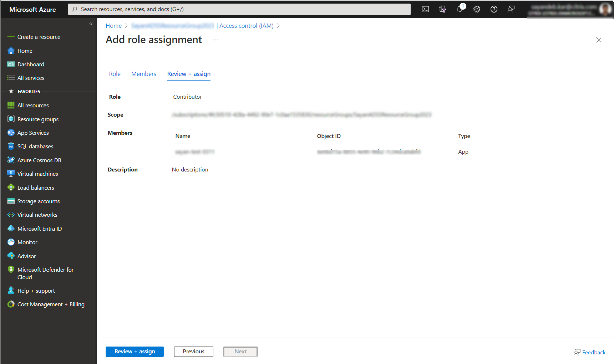The width and height of the screenshot is (614, 364).
Task: Open the account profile avatar
Action: [x=605, y=9]
